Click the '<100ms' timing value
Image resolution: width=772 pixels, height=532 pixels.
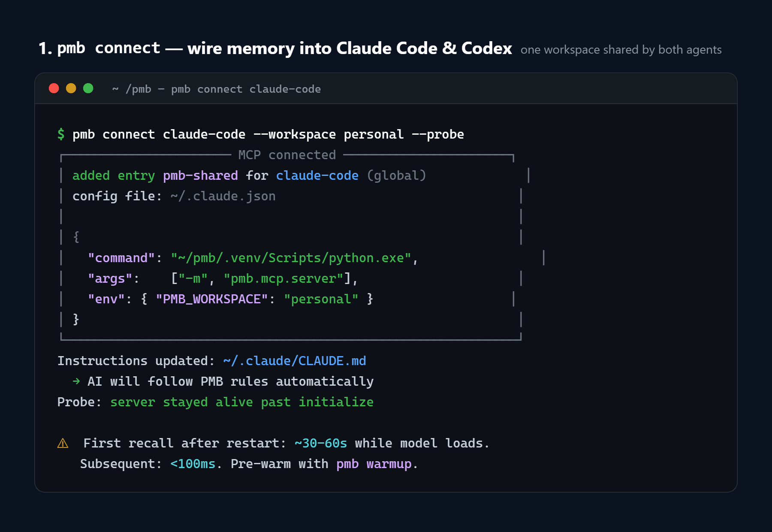click(x=193, y=464)
